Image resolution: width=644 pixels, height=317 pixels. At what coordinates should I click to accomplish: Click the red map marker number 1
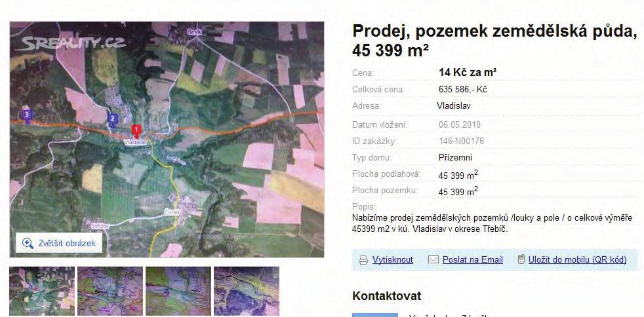tap(136, 131)
